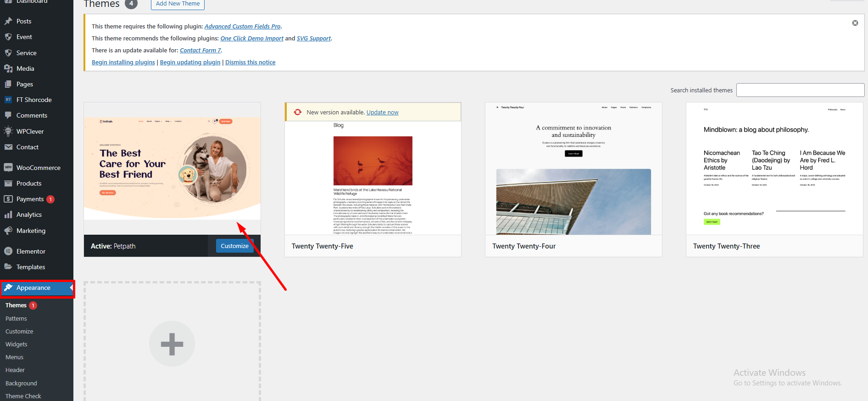Click Twenty Twenty-Five theme name label
Viewport: 868px width, 401px height.
pyautogui.click(x=323, y=246)
